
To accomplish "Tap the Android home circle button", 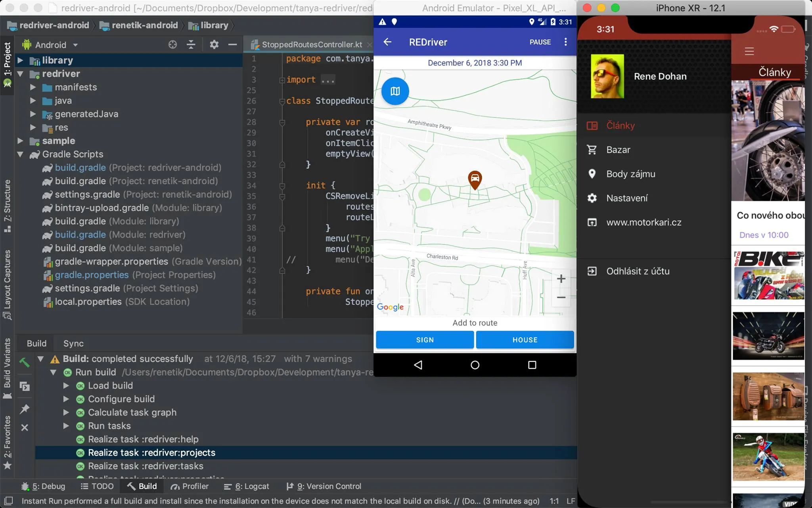I will [x=475, y=365].
